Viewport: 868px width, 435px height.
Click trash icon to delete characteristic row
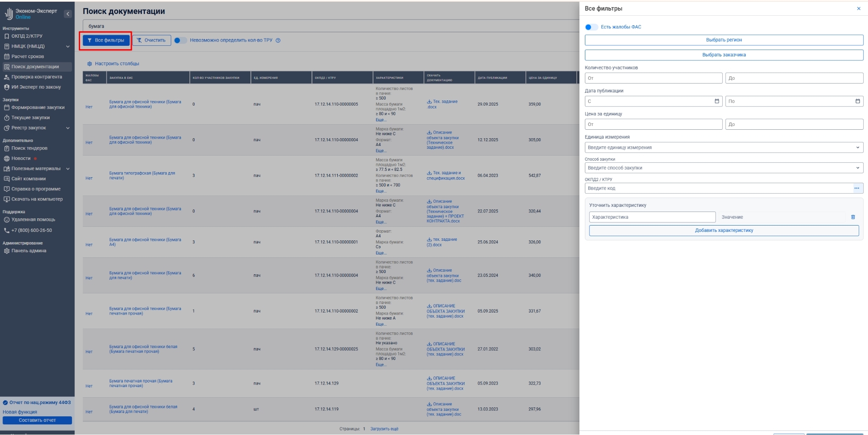853,217
